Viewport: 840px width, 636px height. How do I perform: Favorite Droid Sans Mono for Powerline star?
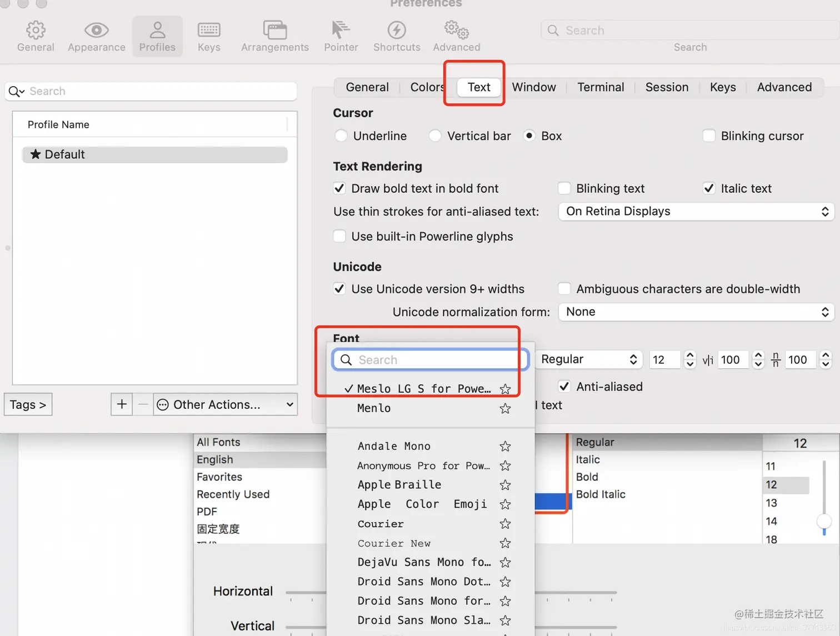pos(505,601)
